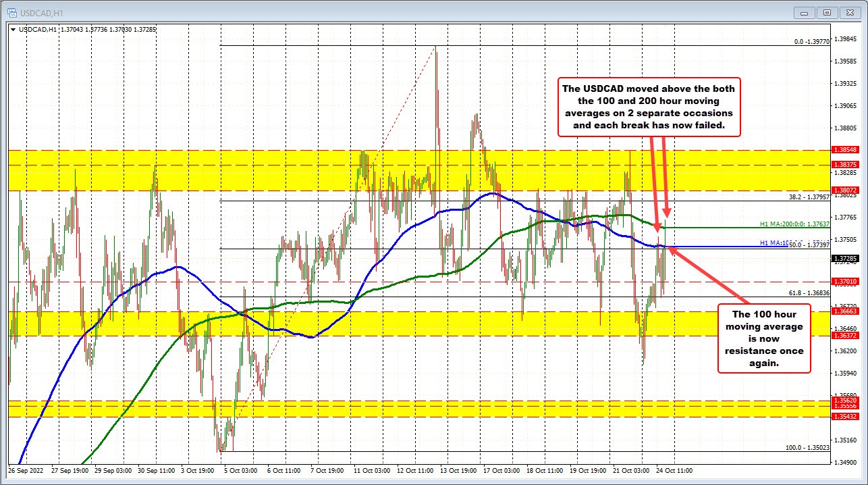The image size is (868, 485).
Task: Click the 1.35620 lower price level marker
Action: click(846, 400)
